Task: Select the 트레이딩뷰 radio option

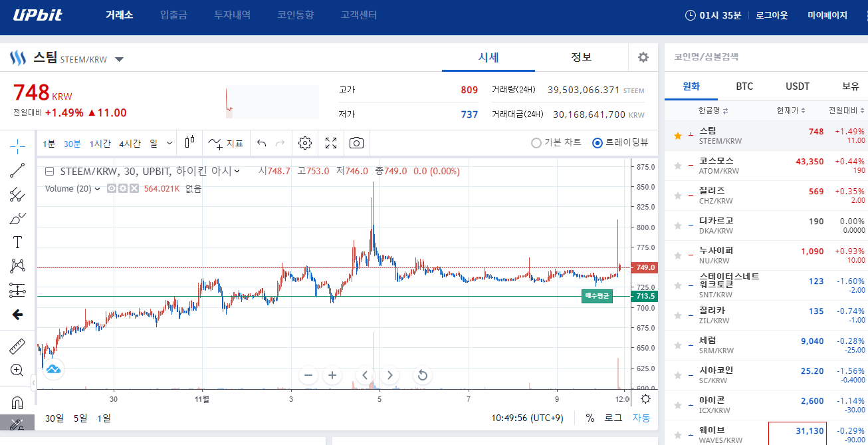Action: [620, 142]
